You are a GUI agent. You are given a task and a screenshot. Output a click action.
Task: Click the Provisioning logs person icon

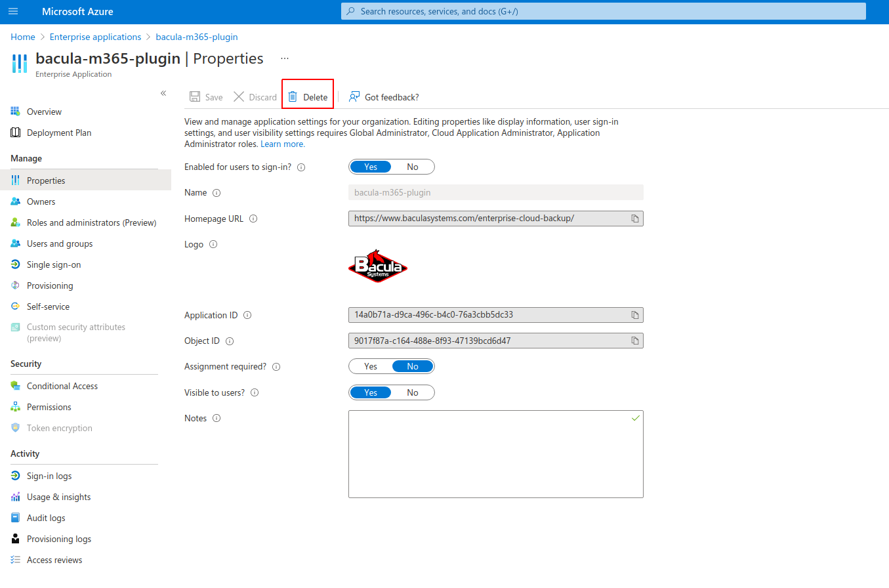click(15, 539)
